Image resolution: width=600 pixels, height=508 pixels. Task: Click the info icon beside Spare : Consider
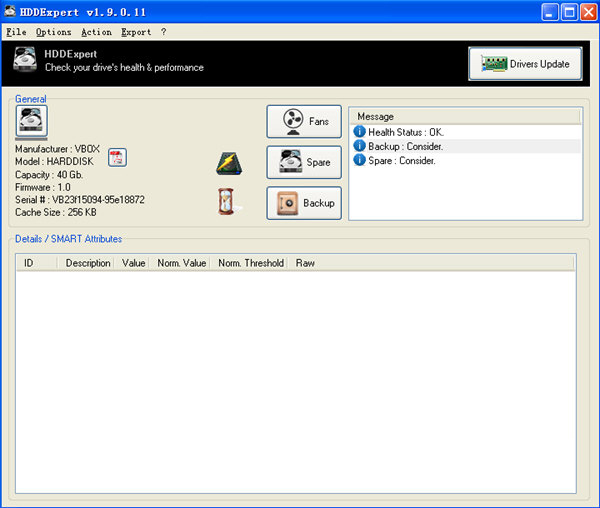click(x=359, y=160)
